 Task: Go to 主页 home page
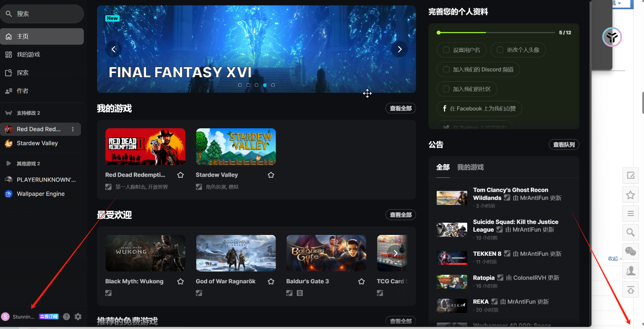point(42,36)
